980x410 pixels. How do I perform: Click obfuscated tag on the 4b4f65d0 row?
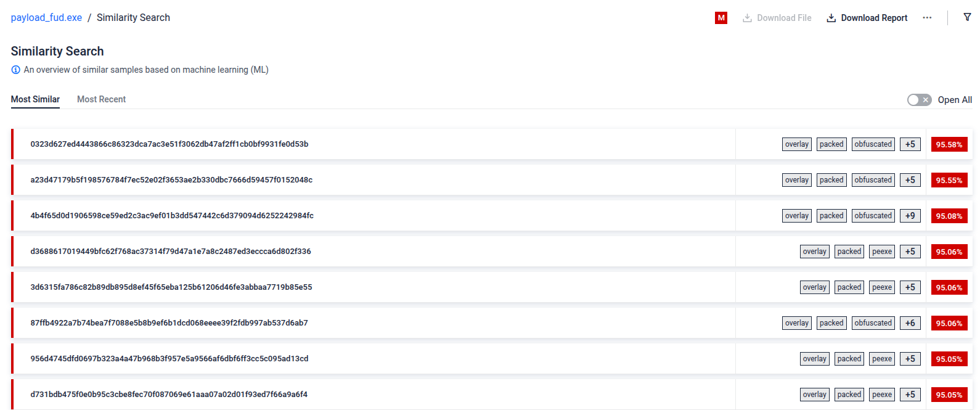tap(873, 216)
